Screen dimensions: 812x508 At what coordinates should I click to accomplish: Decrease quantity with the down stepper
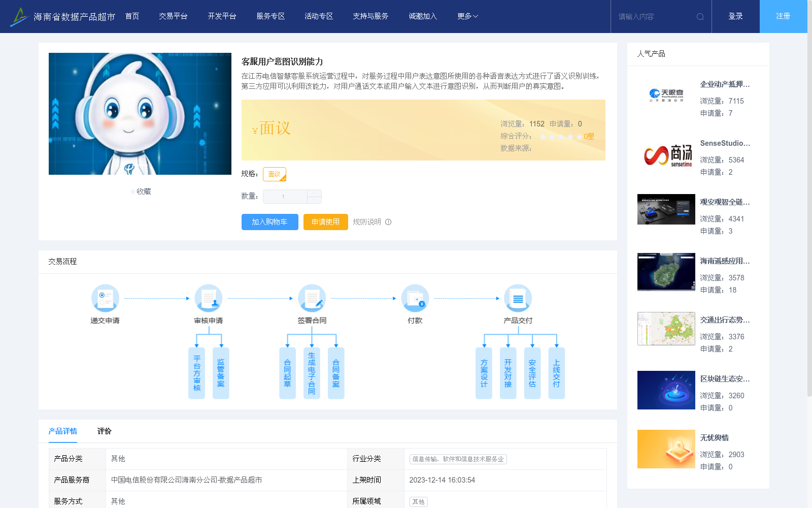pos(314,200)
